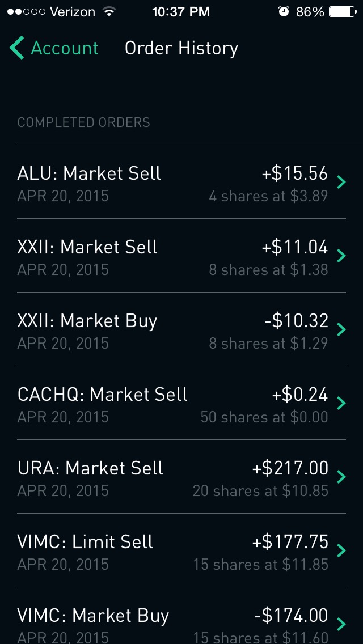Select the CACHQ Market Sell order row

[181, 403]
